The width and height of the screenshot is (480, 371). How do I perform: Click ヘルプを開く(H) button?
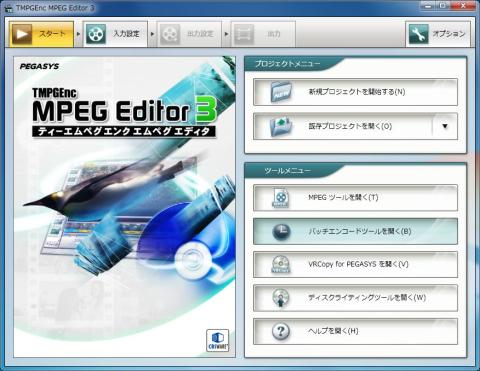tap(355, 331)
